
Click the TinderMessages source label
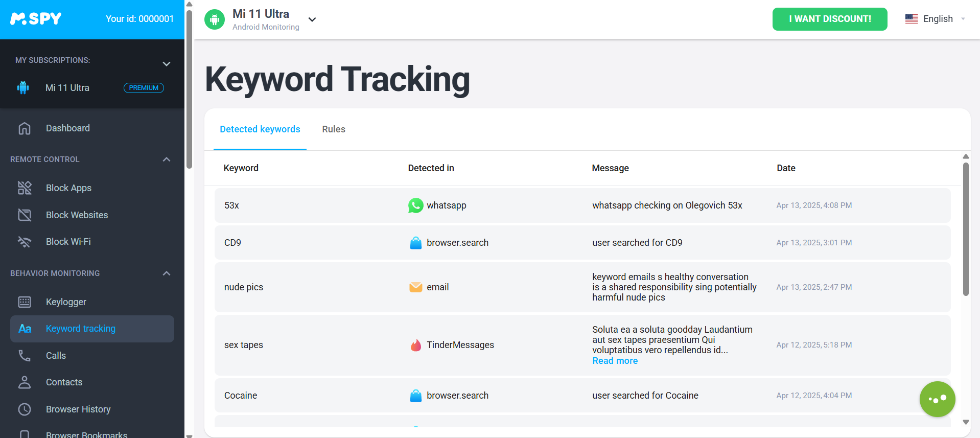tap(461, 345)
